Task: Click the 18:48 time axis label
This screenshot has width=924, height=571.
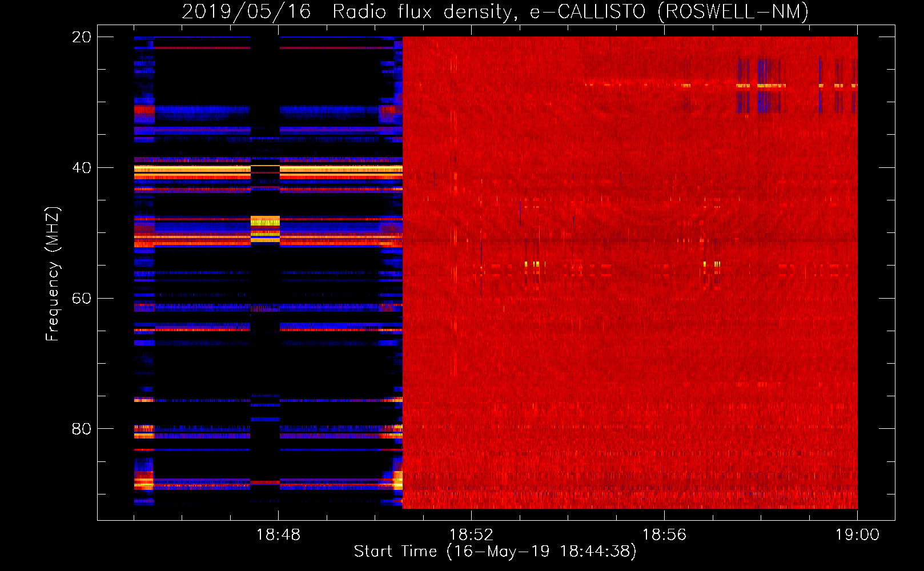Action: click(x=278, y=535)
